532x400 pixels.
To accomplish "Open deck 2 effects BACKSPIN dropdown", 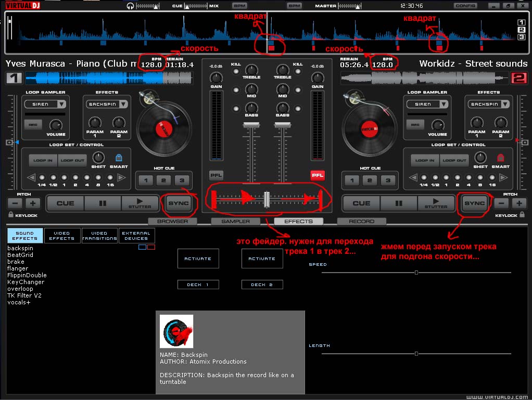I will pyautogui.click(x=505, y=104).
